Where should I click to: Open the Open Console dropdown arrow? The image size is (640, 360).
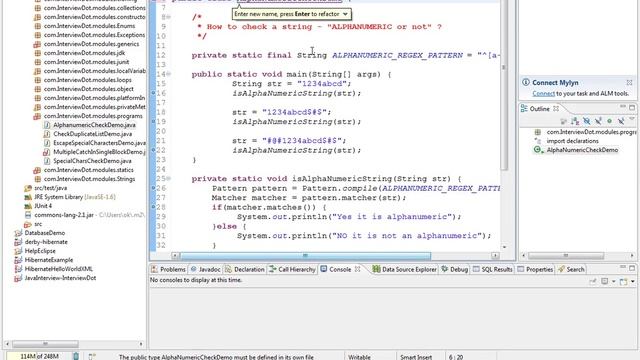(633, 282)
